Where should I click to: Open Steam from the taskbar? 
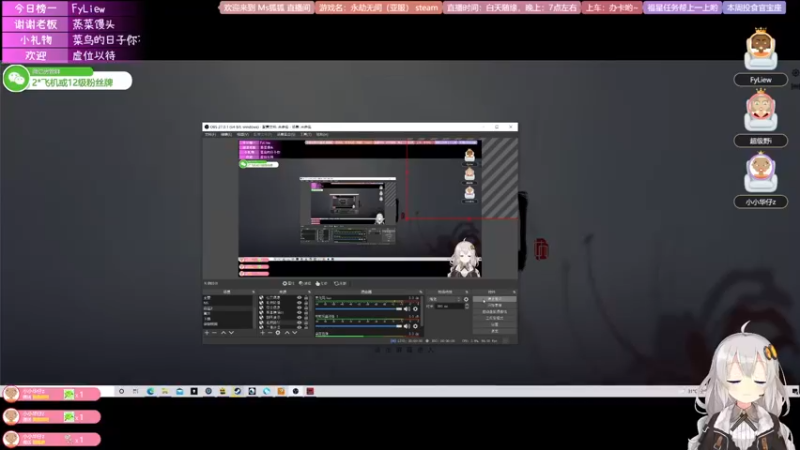tap(237, 391)
